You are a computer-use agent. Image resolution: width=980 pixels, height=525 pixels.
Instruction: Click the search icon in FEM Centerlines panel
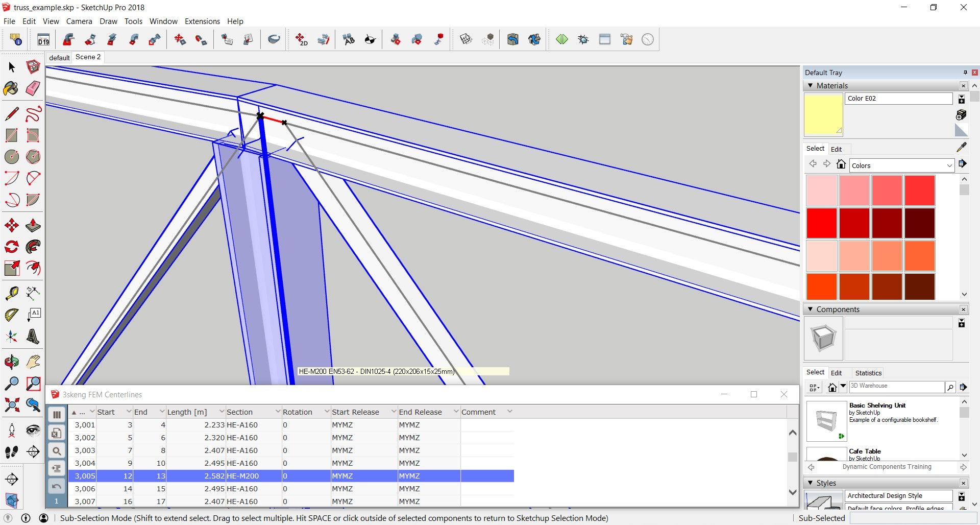[57, 451]
